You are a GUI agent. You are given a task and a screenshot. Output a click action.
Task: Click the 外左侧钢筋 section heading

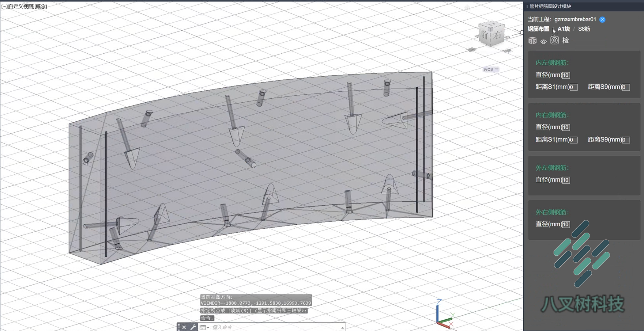[552, 168]
